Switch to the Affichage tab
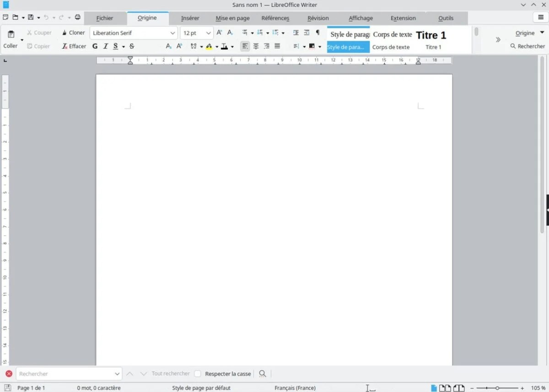Screen dimensions: 549x392 [x=361, y=18]
